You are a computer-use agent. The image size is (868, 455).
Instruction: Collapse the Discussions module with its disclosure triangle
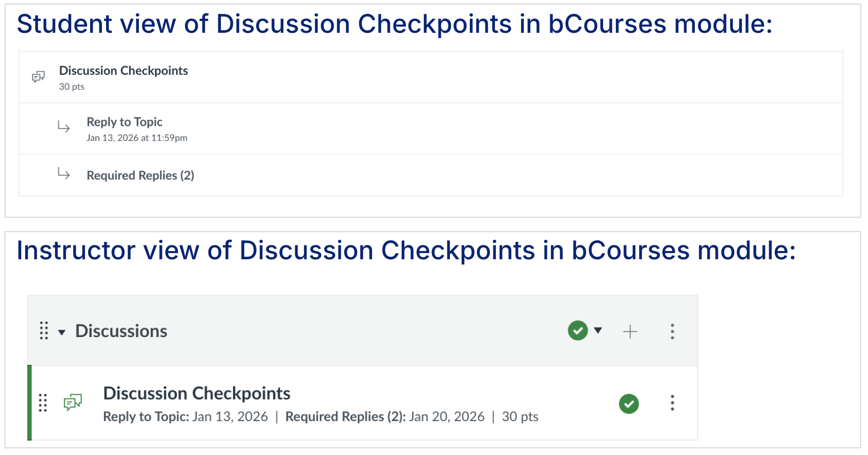[61, 332]
